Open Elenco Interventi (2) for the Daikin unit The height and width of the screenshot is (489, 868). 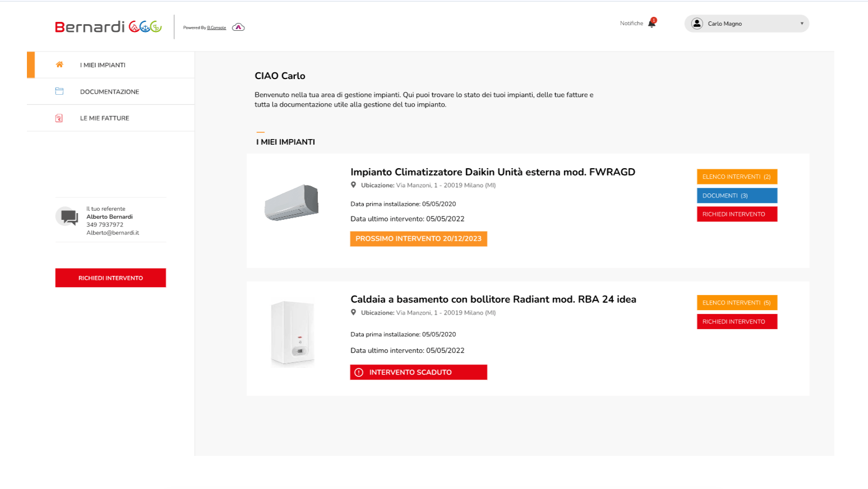tap(737, 177)
